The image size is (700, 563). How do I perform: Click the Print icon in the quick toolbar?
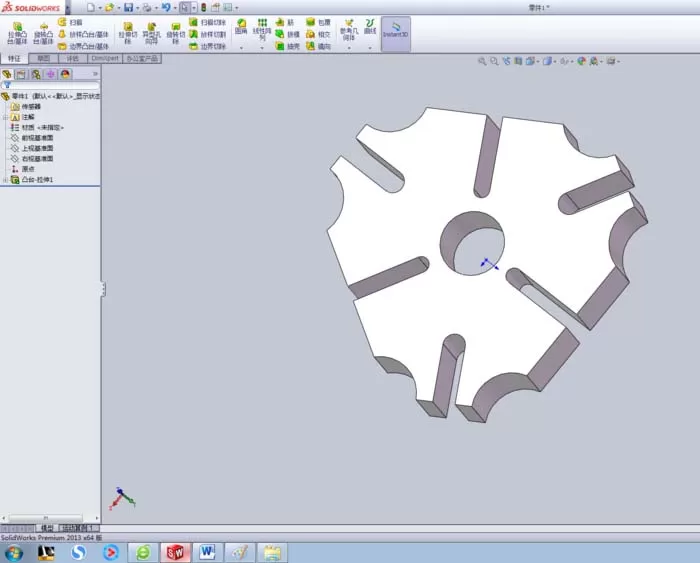click(147, 8)
